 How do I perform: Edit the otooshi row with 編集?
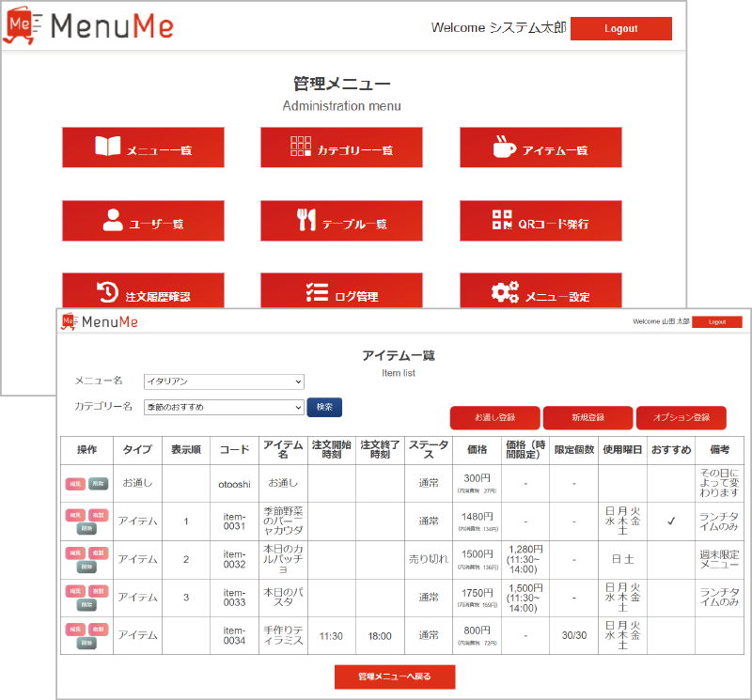click(x=75, y=484)
